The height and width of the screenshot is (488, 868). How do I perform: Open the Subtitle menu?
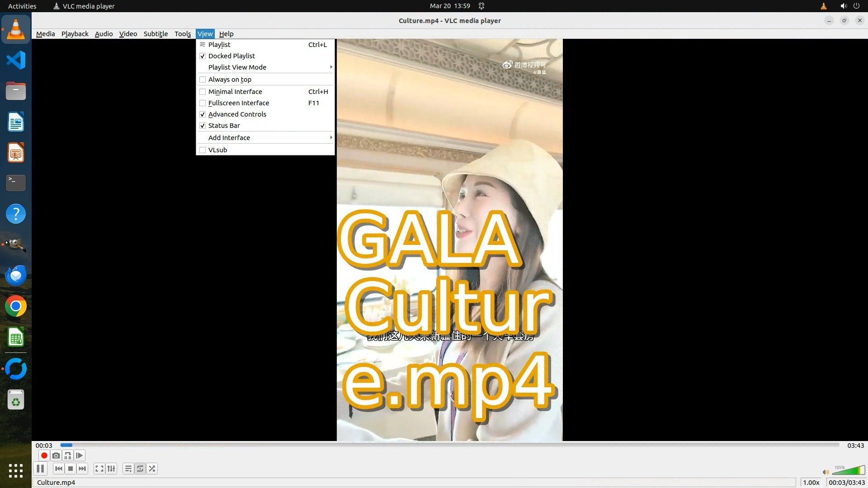pos(156,34)
